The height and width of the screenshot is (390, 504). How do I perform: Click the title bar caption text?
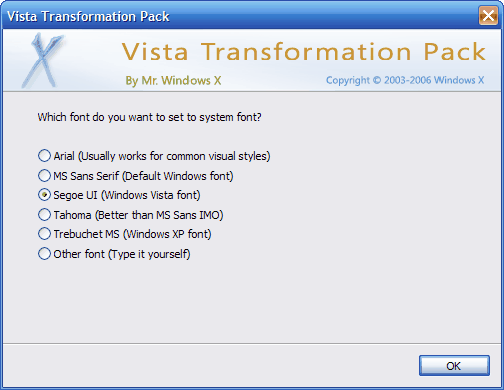click(x=88, y=16)
